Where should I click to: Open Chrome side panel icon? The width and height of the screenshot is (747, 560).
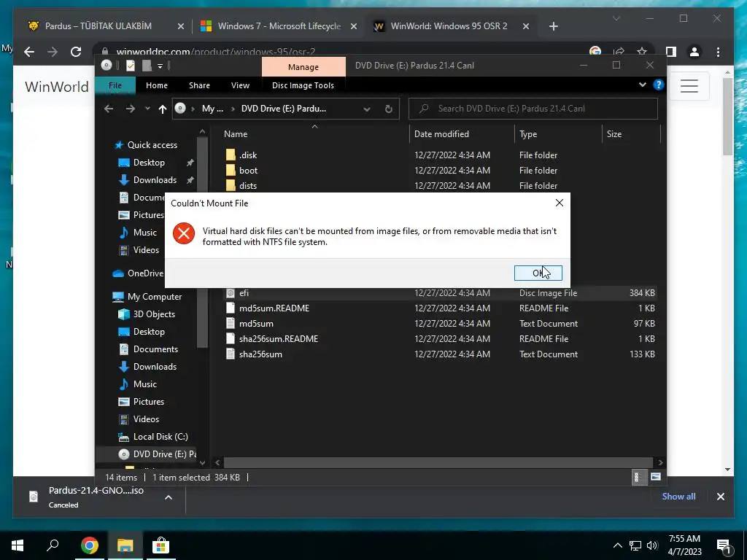[671, 52]
